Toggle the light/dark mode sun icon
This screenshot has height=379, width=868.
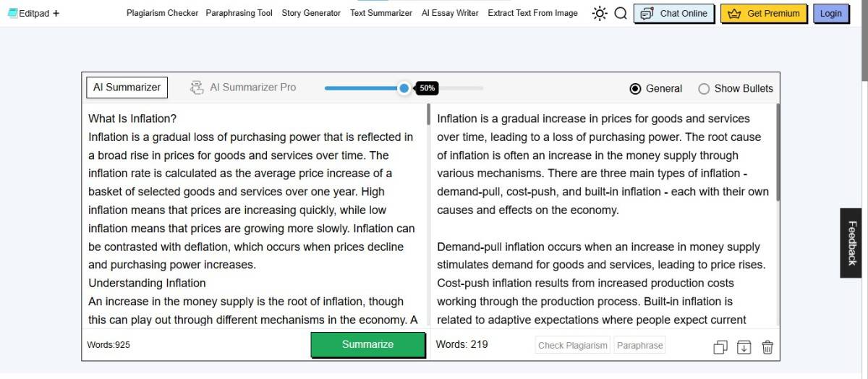point(600,13)
